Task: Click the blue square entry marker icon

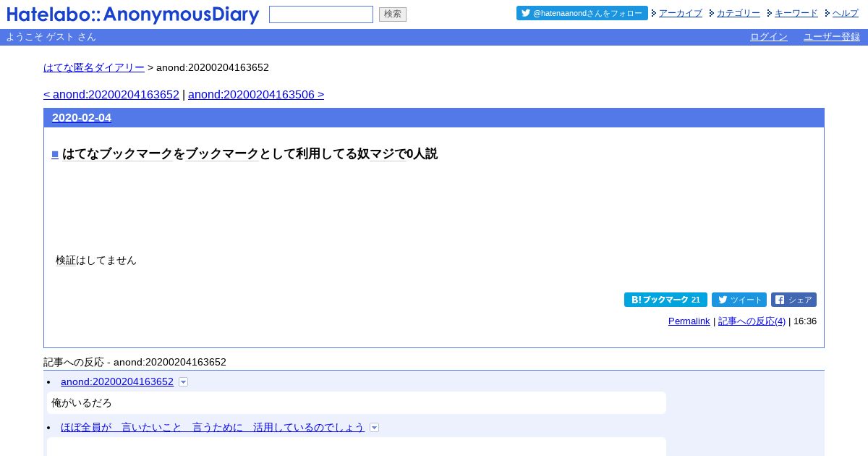Action: (55, 154)
